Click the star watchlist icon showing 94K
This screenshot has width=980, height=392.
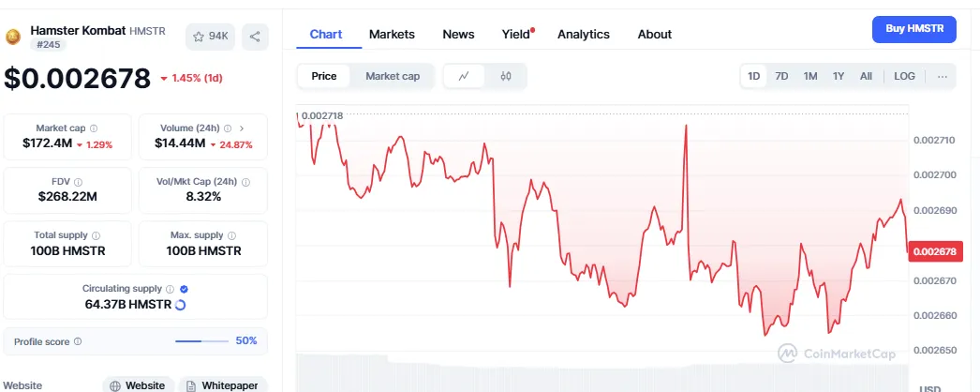pyautogui.click(x=210, y=37)
